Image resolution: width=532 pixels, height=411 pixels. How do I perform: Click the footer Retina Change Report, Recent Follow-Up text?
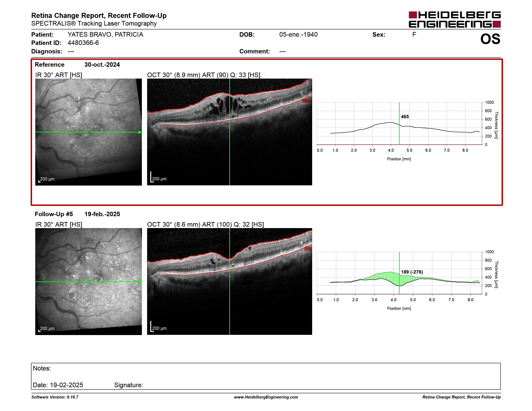click(x=461, y=397)
